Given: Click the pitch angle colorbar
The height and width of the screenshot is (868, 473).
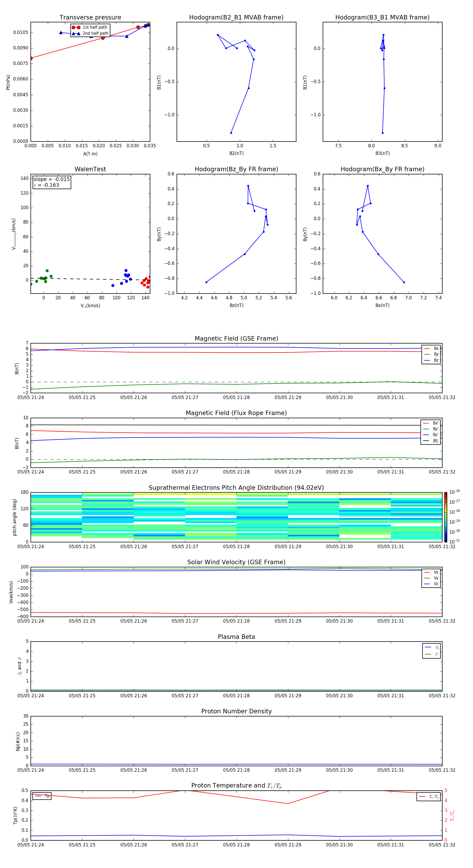Looking at the screenshot, I should pos(446,517).
